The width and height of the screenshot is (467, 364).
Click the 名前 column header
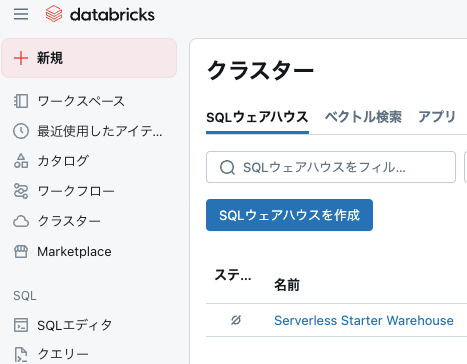tap(287, 285)
